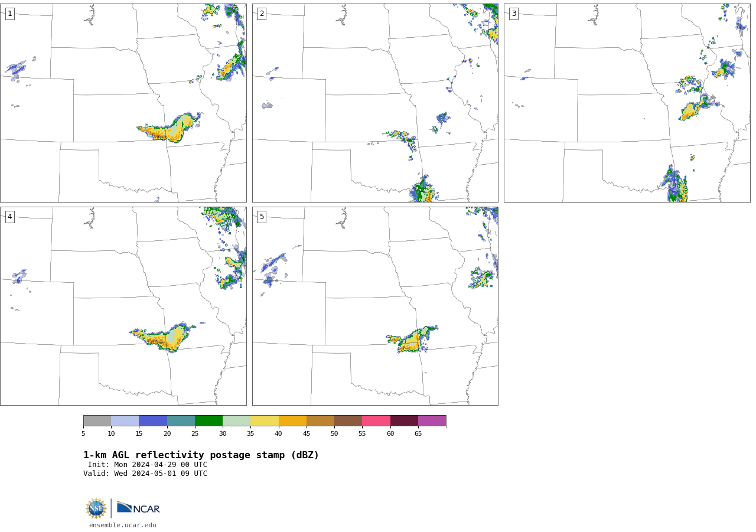Click the member number 2 label box
756x532 pixels.
tap(262, 14)
